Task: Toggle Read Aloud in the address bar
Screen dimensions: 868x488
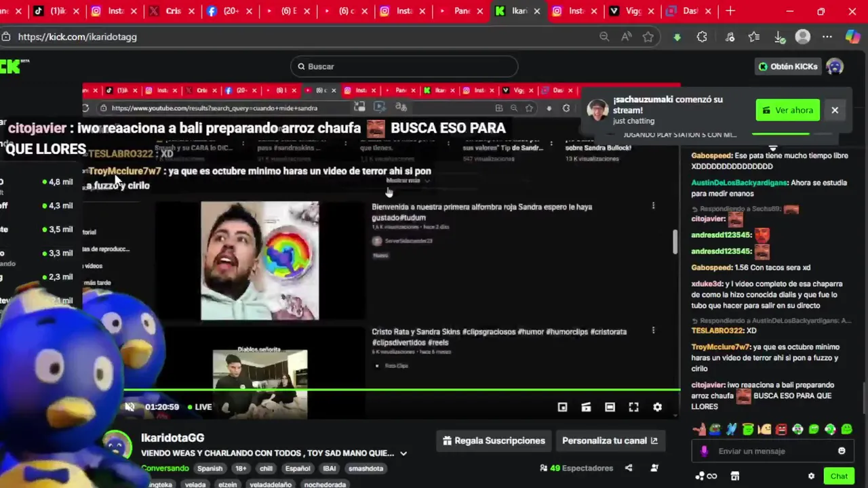Action: tap(626, 37)
